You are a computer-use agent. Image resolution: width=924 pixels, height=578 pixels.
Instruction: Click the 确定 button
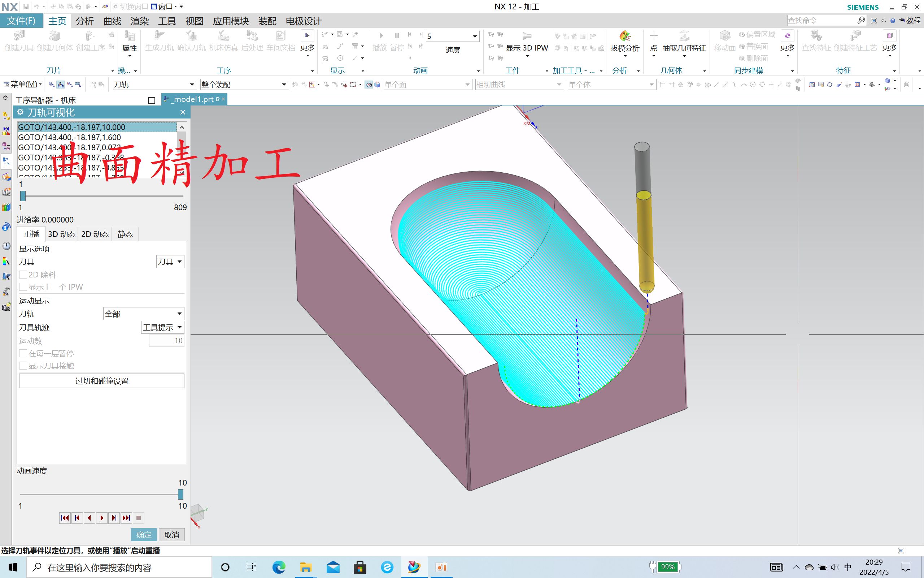(144, 535)
